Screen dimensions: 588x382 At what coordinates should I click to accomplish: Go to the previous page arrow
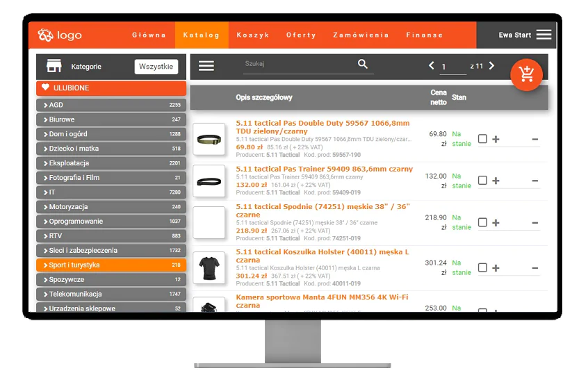click(432, 66)
